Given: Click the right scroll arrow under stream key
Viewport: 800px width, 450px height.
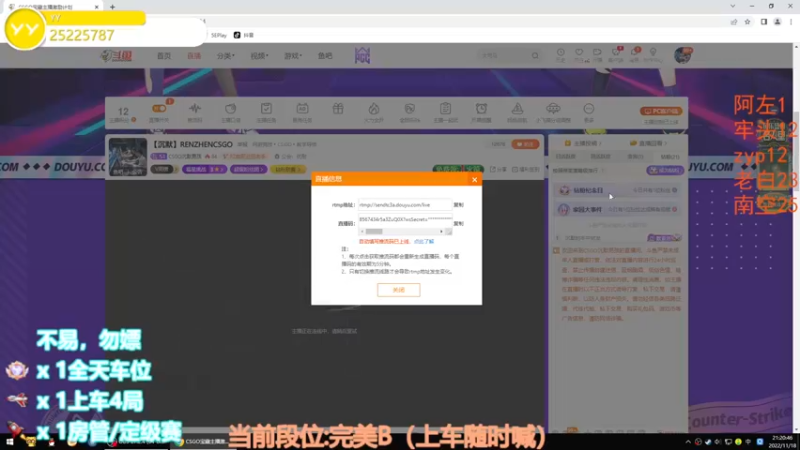Looking at the screenshot, I should (x=441, y=232).
